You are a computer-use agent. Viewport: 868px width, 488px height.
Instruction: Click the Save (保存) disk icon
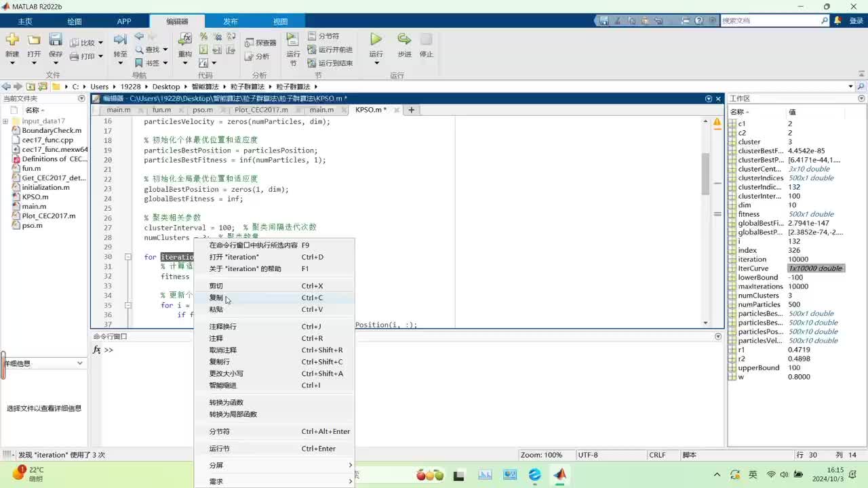[x=56, y=41]
